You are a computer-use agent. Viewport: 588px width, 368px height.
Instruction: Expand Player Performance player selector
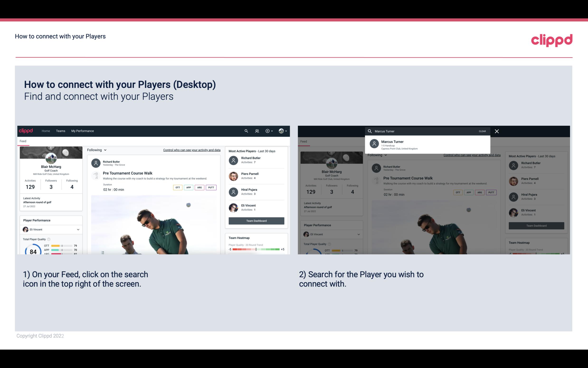point(78,229)
